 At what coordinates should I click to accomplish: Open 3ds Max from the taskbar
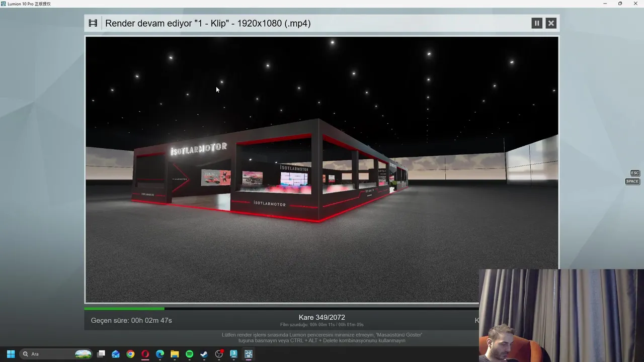coord(233,354)
